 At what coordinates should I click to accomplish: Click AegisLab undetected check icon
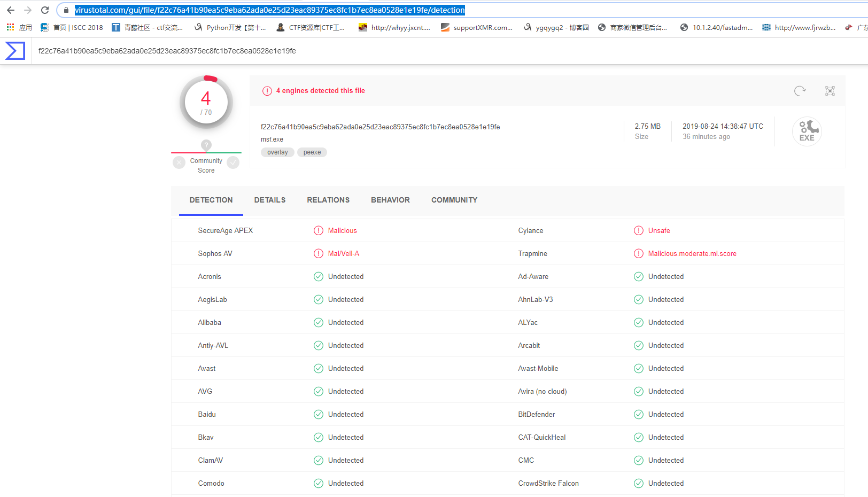(319, 299)
